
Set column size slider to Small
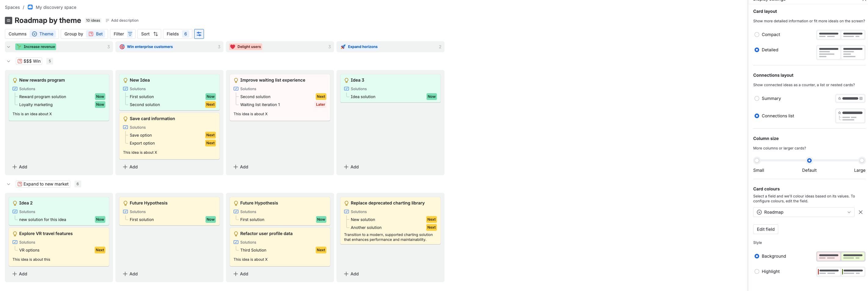[x=757, y=160]
